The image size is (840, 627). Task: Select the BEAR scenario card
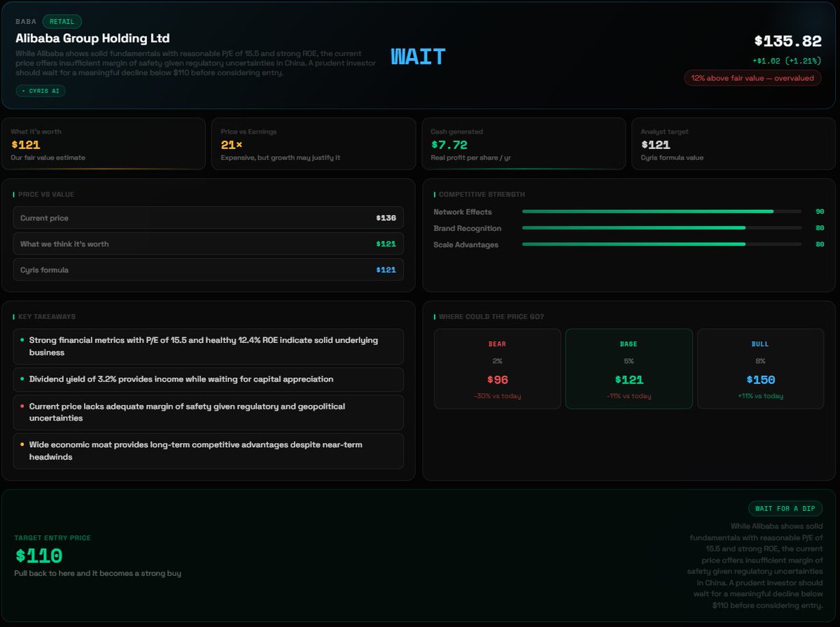tap(497, 369)
